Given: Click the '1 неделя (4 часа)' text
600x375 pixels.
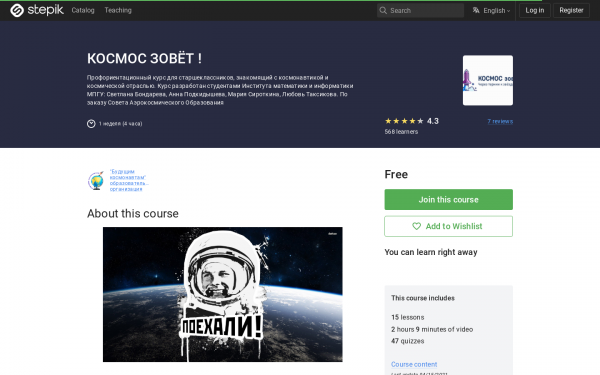Looking at the screenshot, I should [121, 124].
